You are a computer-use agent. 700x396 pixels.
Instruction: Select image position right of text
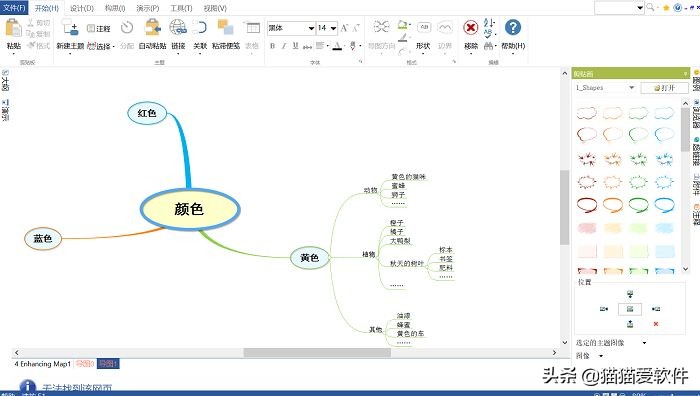[656, 309]
